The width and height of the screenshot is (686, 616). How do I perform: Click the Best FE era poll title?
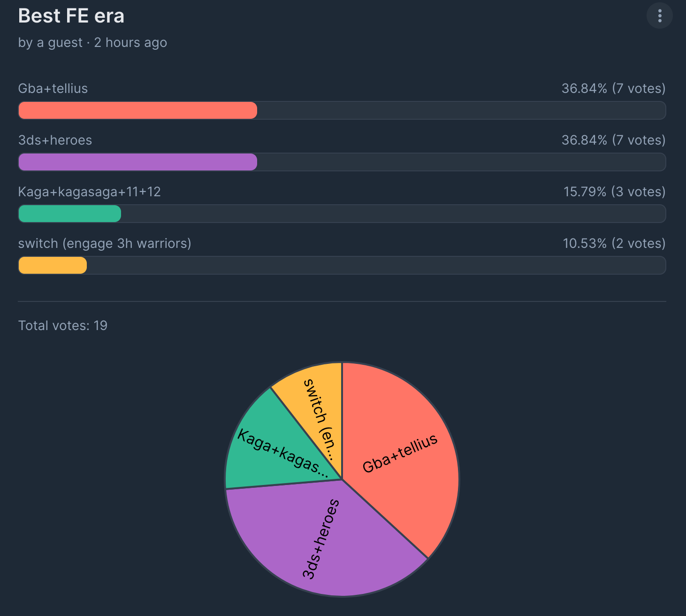pyautogui.click(x=71, y=16)
